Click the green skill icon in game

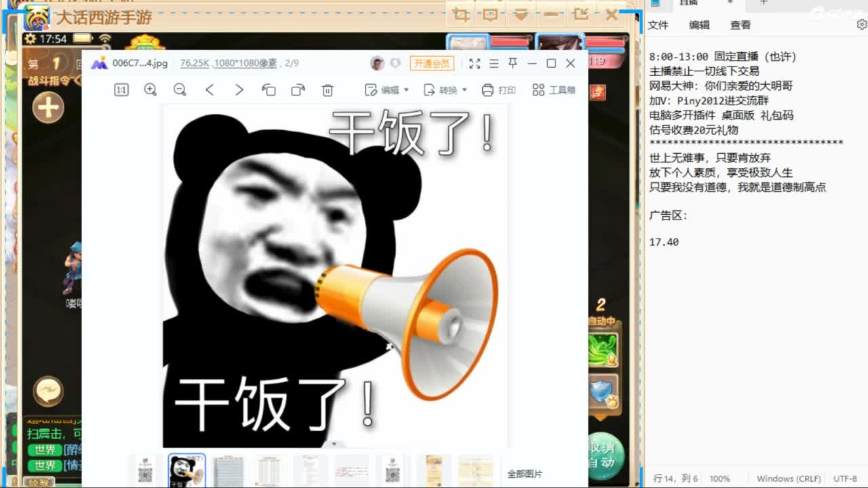(603, 349)
